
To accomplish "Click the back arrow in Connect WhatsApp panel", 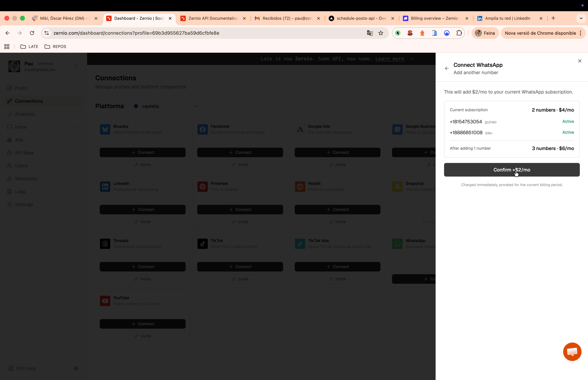I will [x=447, y=69].
